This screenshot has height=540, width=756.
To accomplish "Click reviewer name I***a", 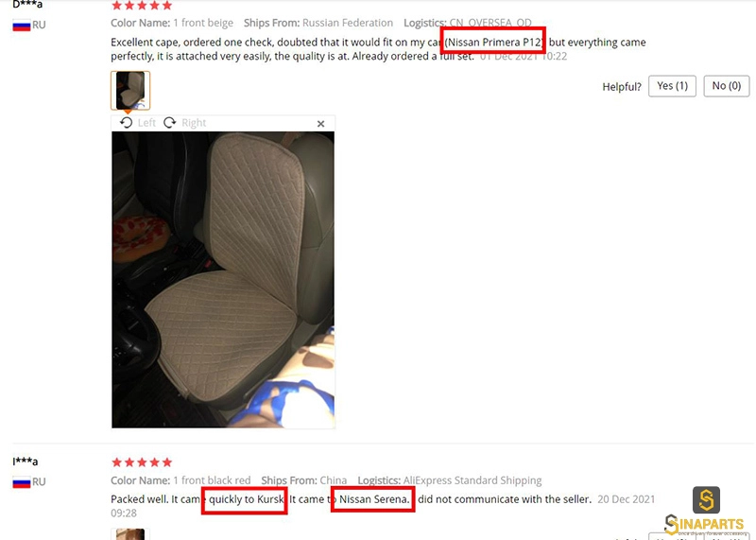I will tap(26, 462).
